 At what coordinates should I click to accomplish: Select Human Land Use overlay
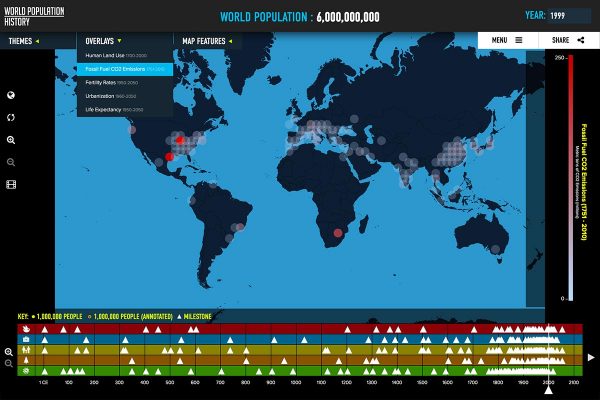click(125, 56)
